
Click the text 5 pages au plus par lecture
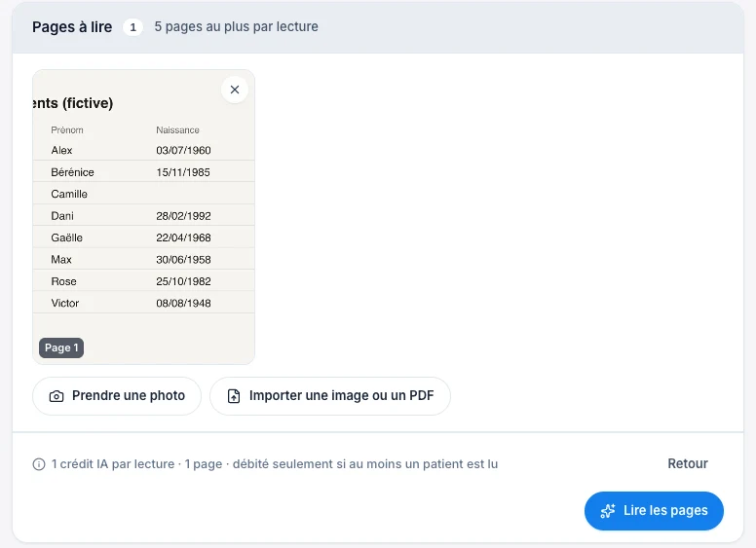click(x=236, y=26)
